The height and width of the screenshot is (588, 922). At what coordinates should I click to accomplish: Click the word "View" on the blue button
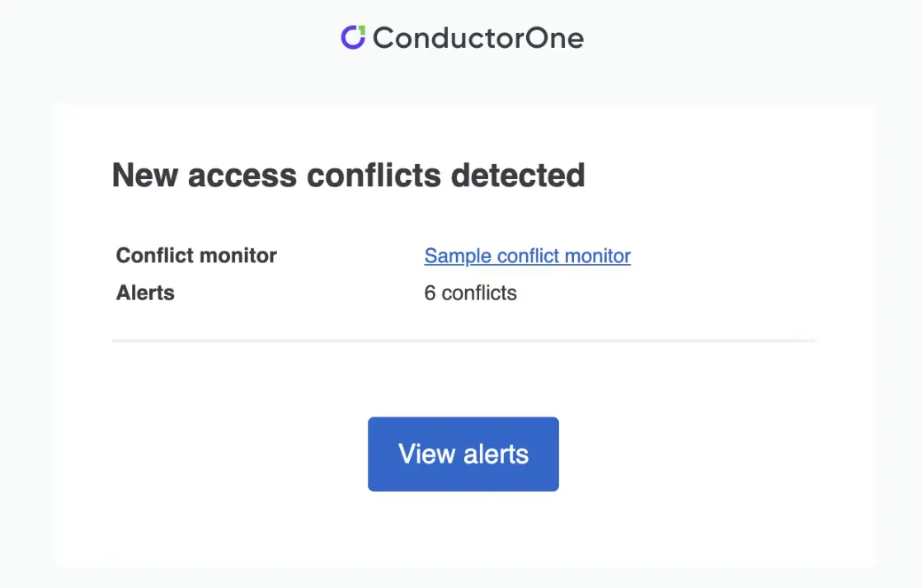pyautogui.click(x=426, y=454)
